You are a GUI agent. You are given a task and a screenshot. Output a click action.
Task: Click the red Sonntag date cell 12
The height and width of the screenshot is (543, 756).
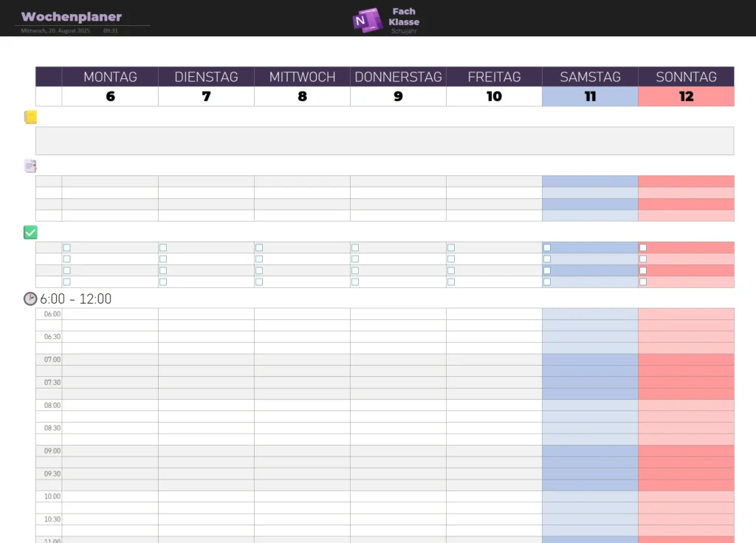[686, 96]
